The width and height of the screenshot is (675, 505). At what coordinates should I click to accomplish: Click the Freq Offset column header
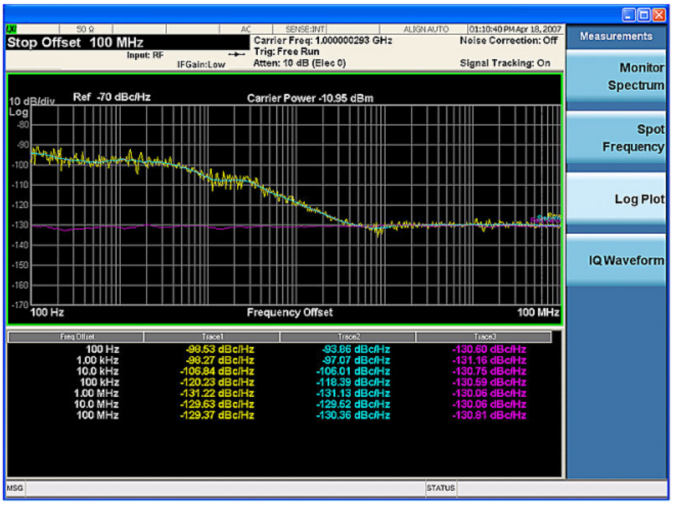click(x=76, y=337)
